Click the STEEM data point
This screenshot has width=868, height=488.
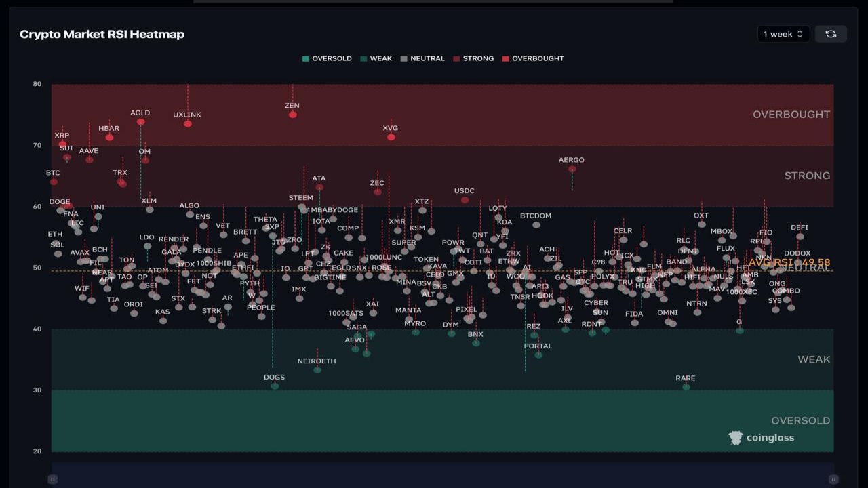point(301,207)
